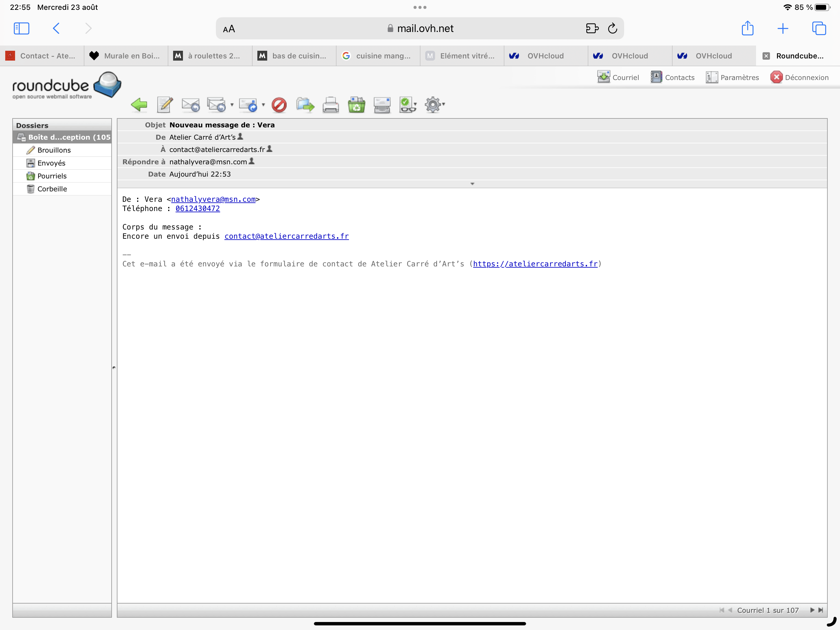
Task: Open the reply-all options dropdown arrow
Action: pos(232,105)
